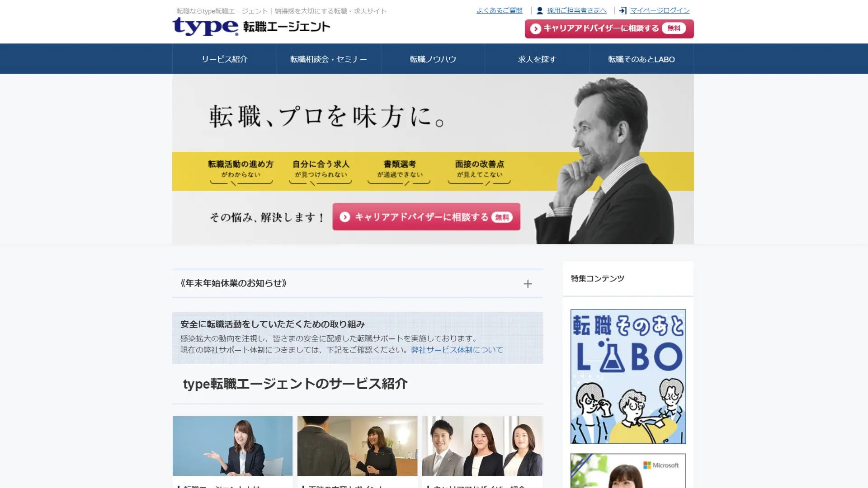This screenshot has height=488, width=868.
Task: Open the よくあるご質問 link
Action: (499, 10)
